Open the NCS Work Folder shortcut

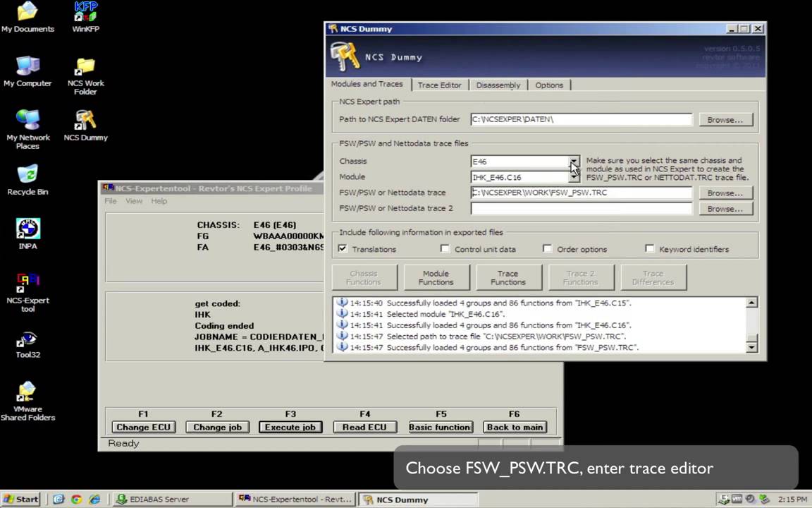tap(85, 75)
